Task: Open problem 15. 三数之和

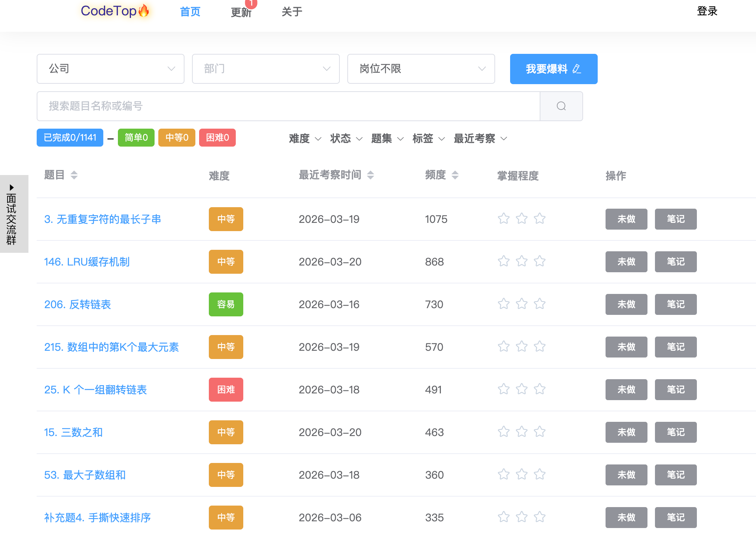Action: [73, 432]
